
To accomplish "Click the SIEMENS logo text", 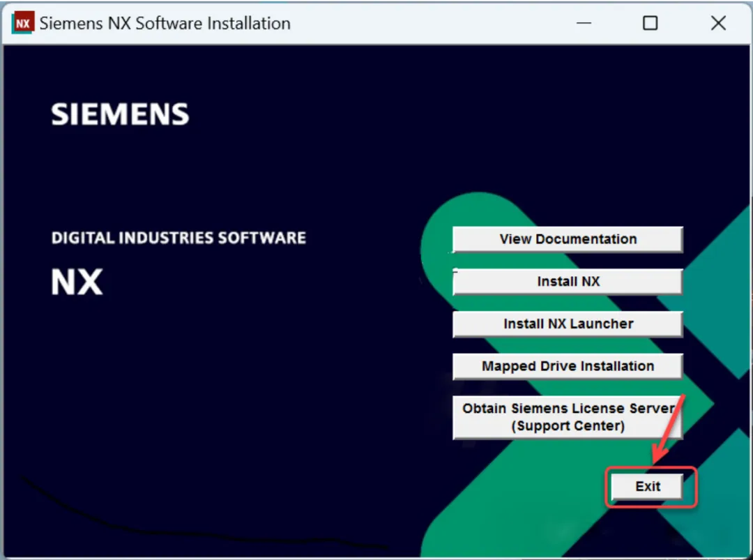I will (x=120, y=114).
